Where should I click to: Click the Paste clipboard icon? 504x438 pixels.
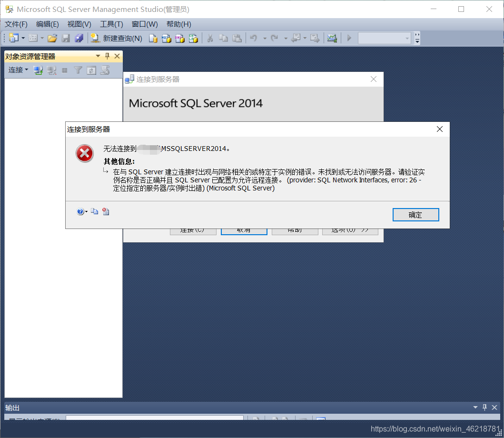(x=237, y=38)
